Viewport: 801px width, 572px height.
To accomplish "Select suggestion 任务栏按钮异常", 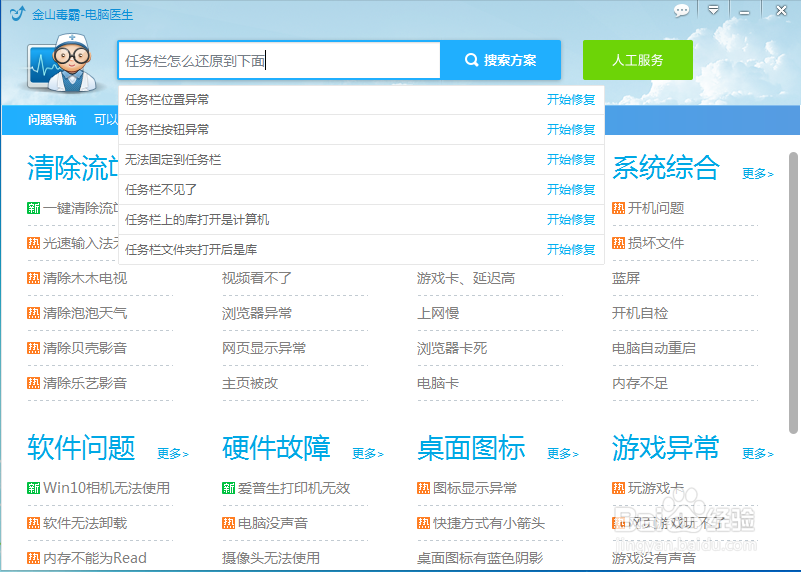I will pyautogui.click(x=167, y=130).
